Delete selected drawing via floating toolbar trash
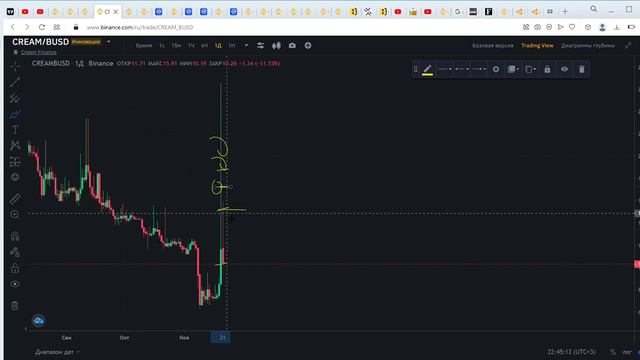The width and height of the screenshot is (640, 360). 582,69
